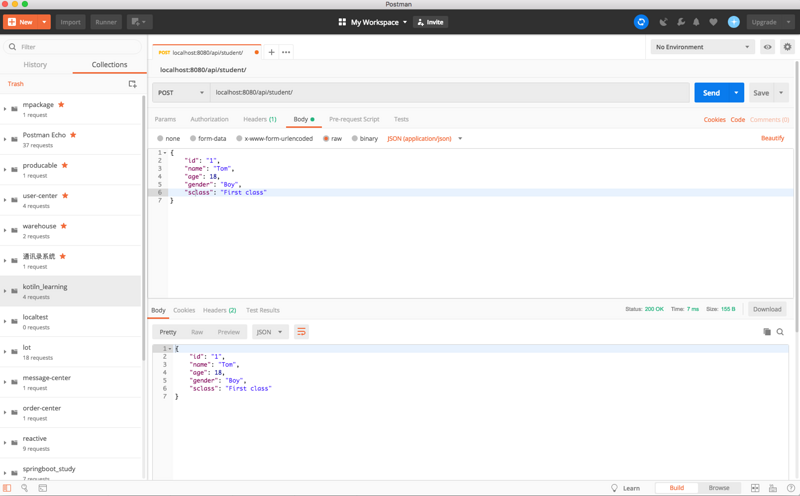Open the New button arrow dropdown
800x496 pixels.
(x=44, y=22)
